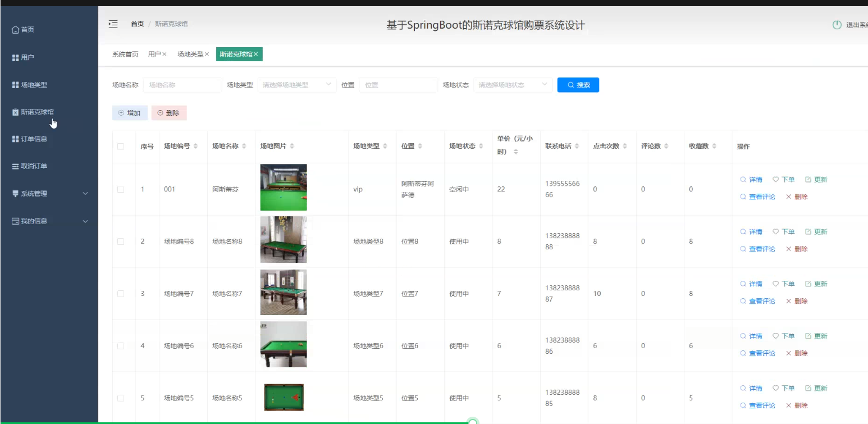Screen dimensions: 868x424
Task: Open the 场地名称8 venue image thumbnail
Action: 284,240
